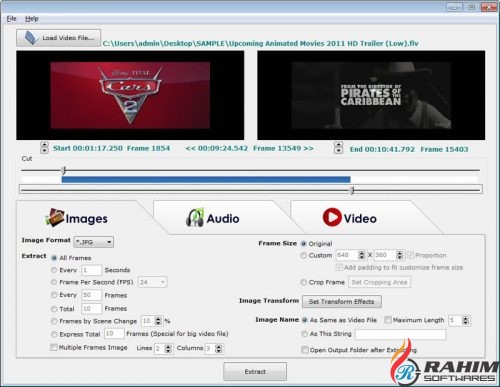Image resolution: width=500 pixels, height=387 pixels.
Task: Click the custom width stepper
Action: pyautogui.click(x=362, y=255)
